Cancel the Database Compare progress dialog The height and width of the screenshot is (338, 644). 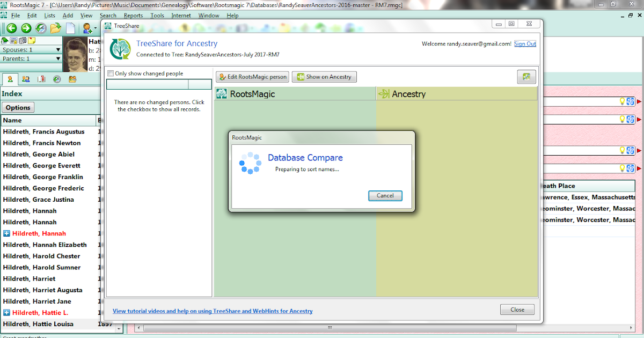pos(385,196)
